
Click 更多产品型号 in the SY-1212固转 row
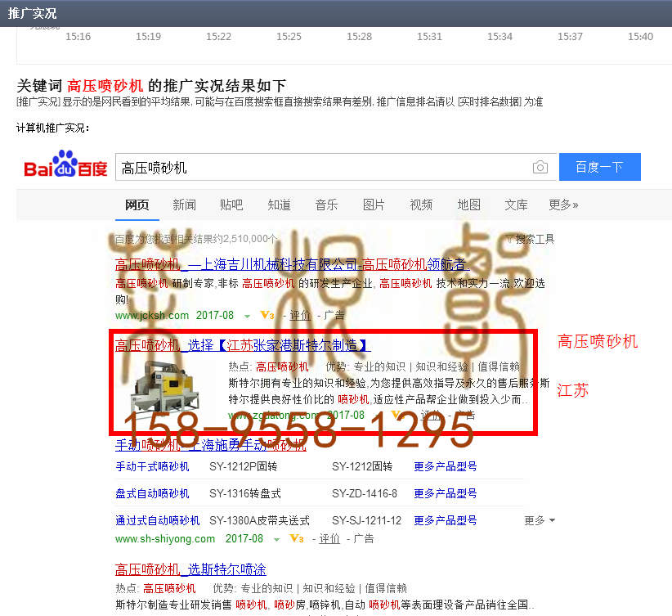click(x=446, y=466)
